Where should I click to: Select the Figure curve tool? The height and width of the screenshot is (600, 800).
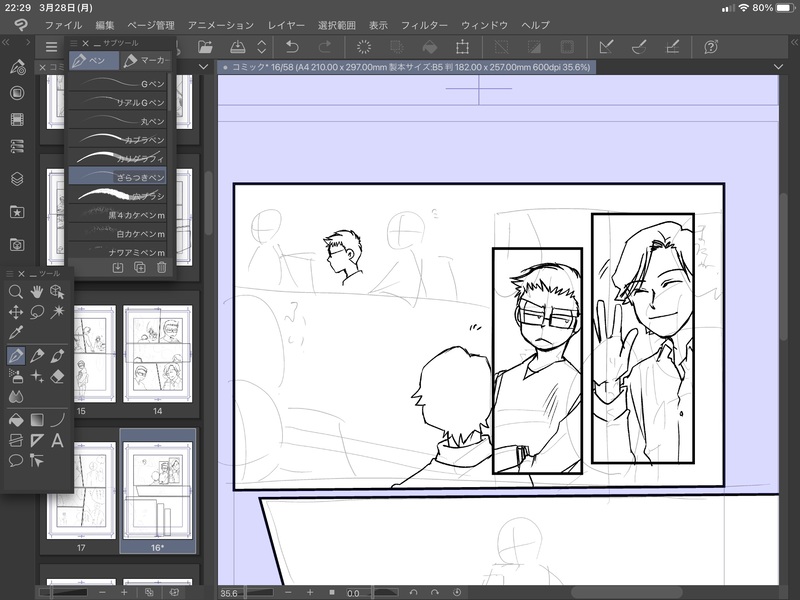(x=57, y=420)
